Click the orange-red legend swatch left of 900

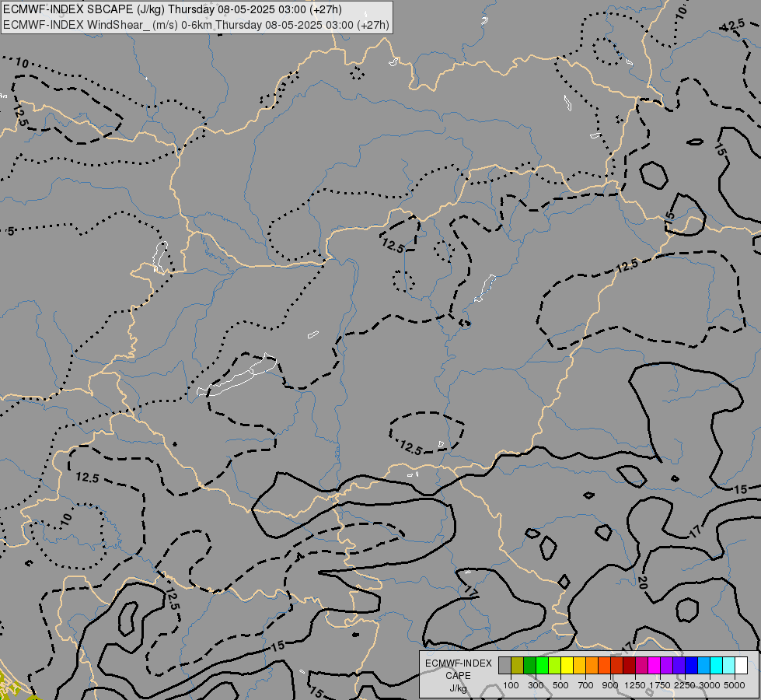pyautogui.click(x=604, y=666)
